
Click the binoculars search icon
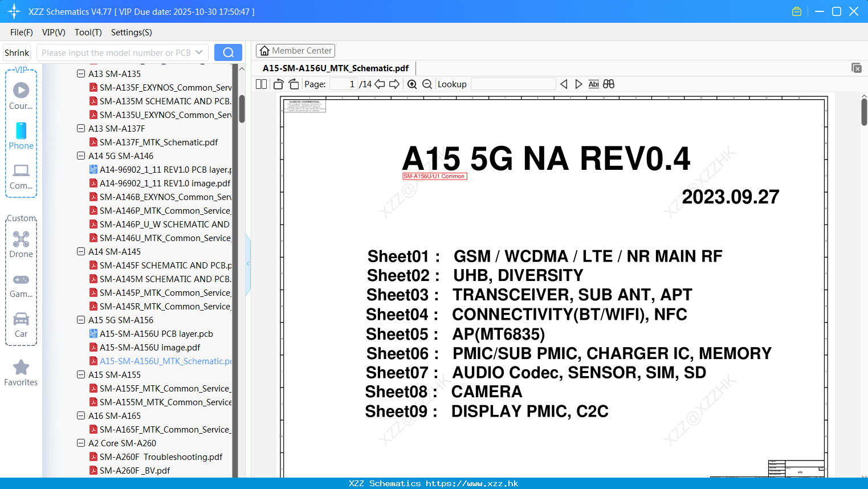609,84
